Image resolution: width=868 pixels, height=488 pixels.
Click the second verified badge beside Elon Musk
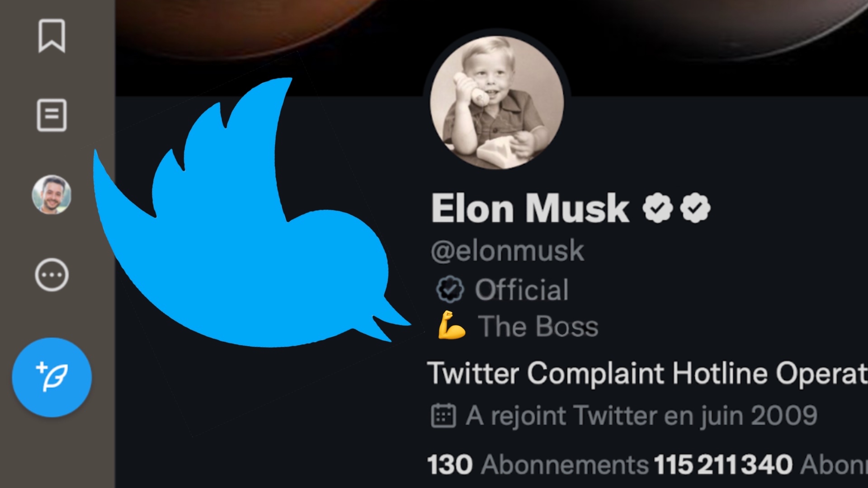(695, 207)
